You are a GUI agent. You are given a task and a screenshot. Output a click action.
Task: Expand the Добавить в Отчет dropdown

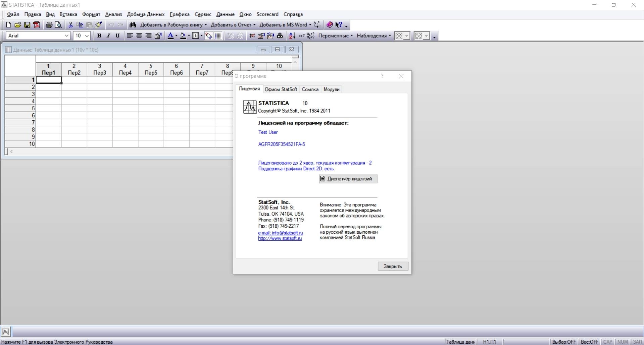pyautogui.click(x=254, y=25)
